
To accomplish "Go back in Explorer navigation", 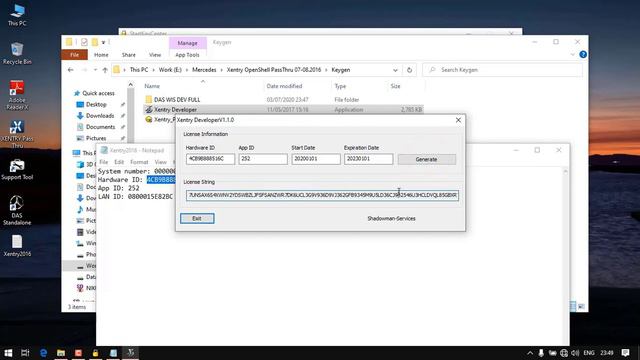I will click(71, 70).
